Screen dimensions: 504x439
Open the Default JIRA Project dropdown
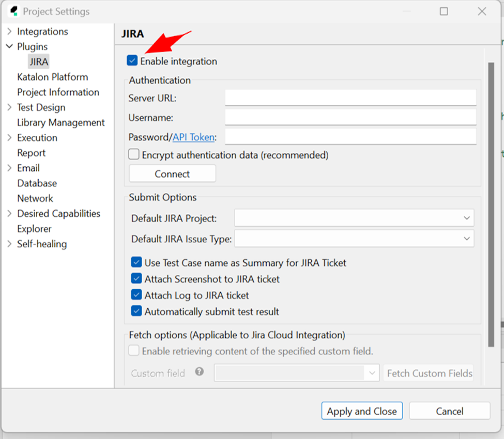pos(354,218)
